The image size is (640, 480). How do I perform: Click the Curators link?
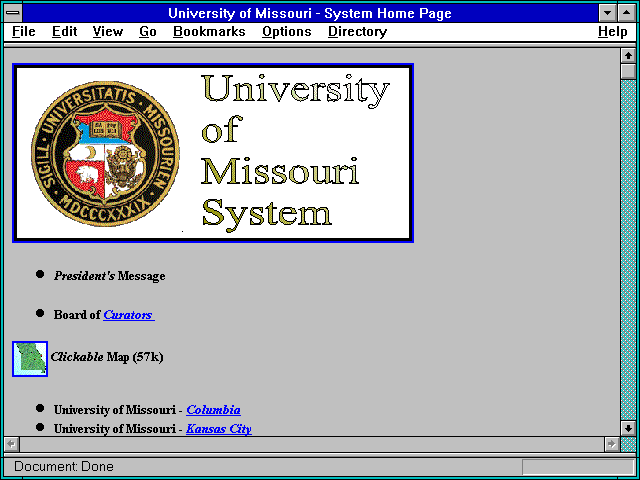click(x=129, y=315)
